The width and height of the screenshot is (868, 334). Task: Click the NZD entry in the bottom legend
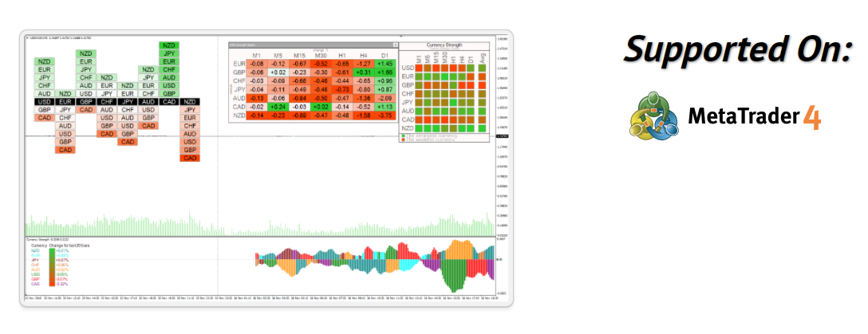(x=35, y=250)
